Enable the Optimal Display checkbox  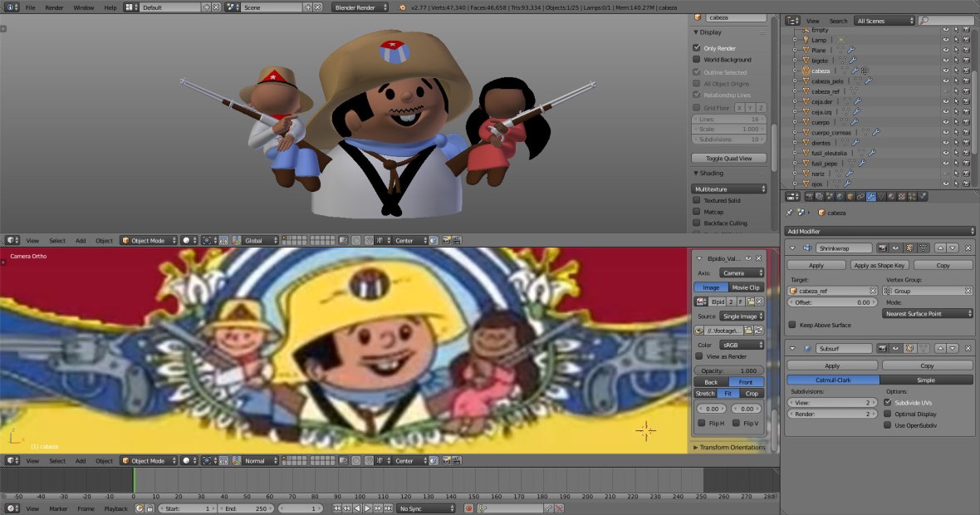[888, 414]
